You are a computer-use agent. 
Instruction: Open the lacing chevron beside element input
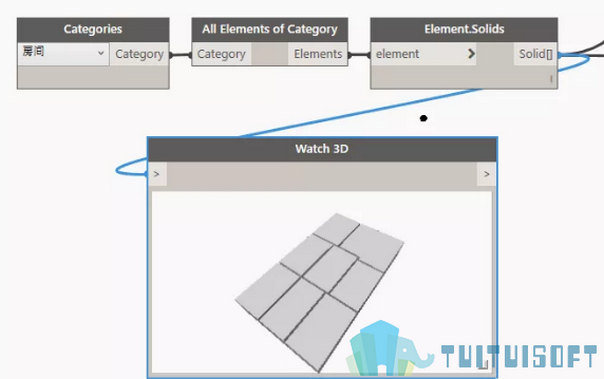(471, 54)
